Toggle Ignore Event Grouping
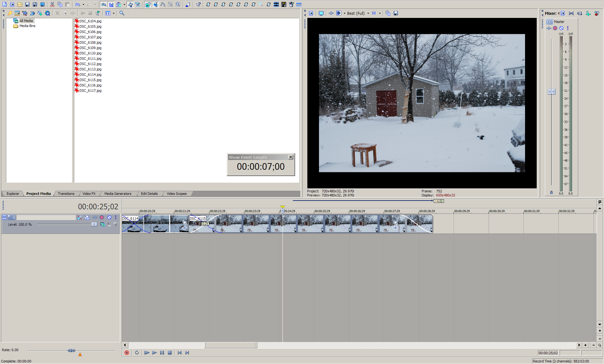 138,4
